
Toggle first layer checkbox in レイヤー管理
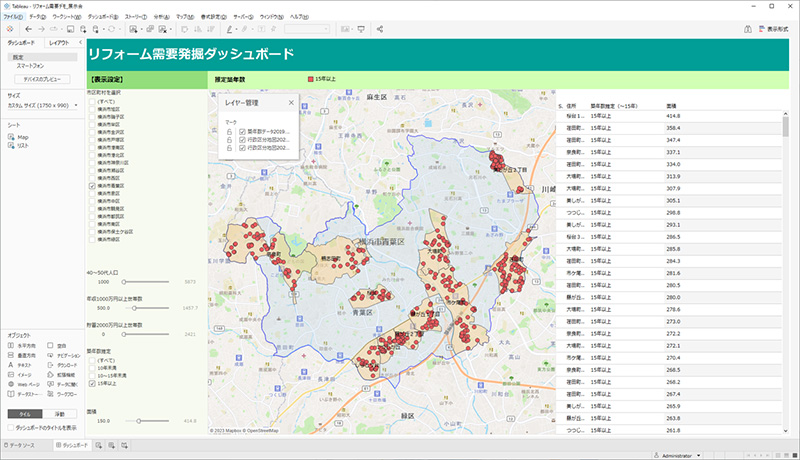tap(242, 132)
